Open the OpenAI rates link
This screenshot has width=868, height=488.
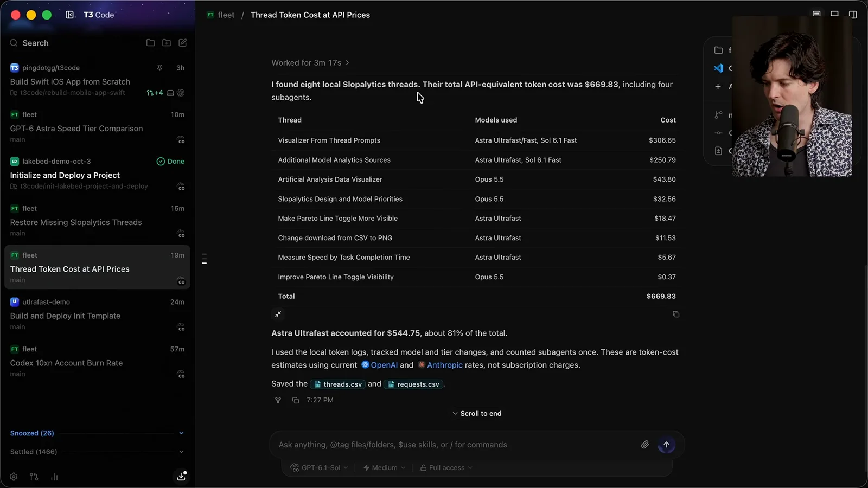[x=380, y=365]
